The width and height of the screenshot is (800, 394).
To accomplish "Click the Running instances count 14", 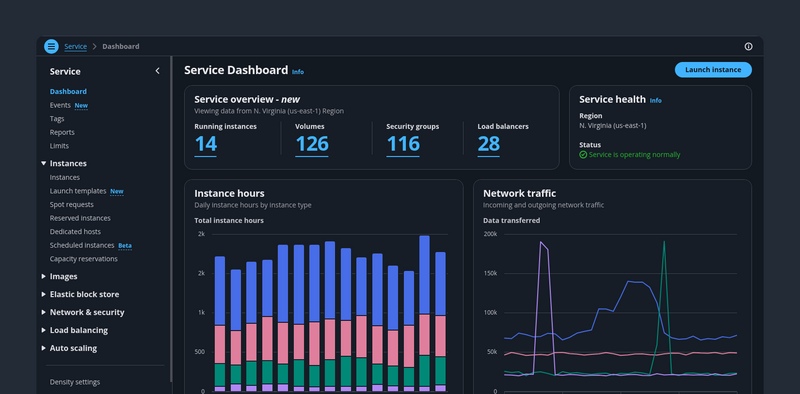I will point(206,144).
